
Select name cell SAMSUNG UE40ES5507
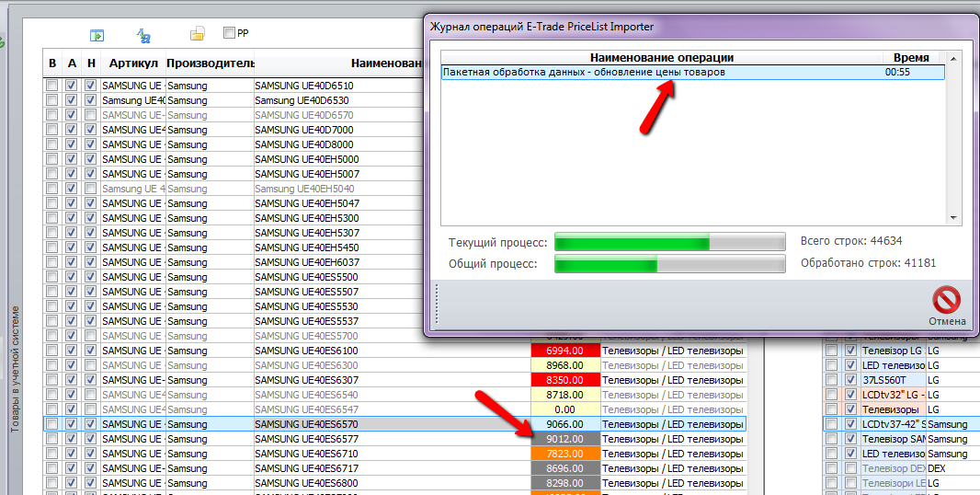tap(338, 292)
